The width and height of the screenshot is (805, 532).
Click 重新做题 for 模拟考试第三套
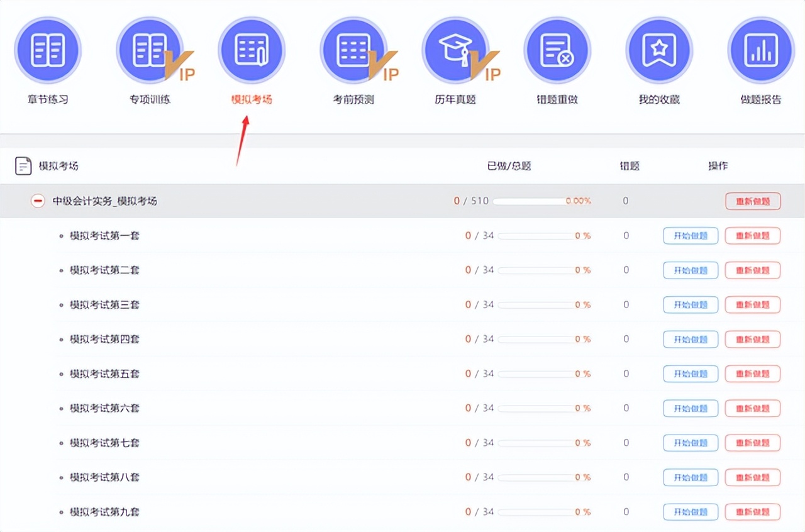tap(753, 304)
